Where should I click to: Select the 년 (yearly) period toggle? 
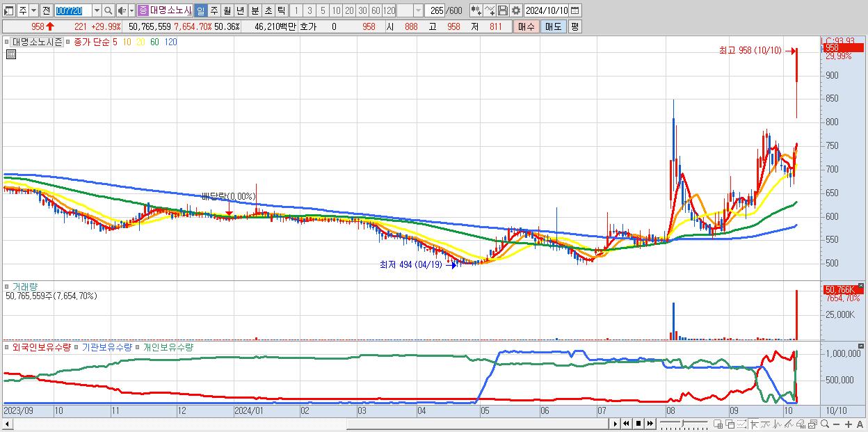point(240,10)
